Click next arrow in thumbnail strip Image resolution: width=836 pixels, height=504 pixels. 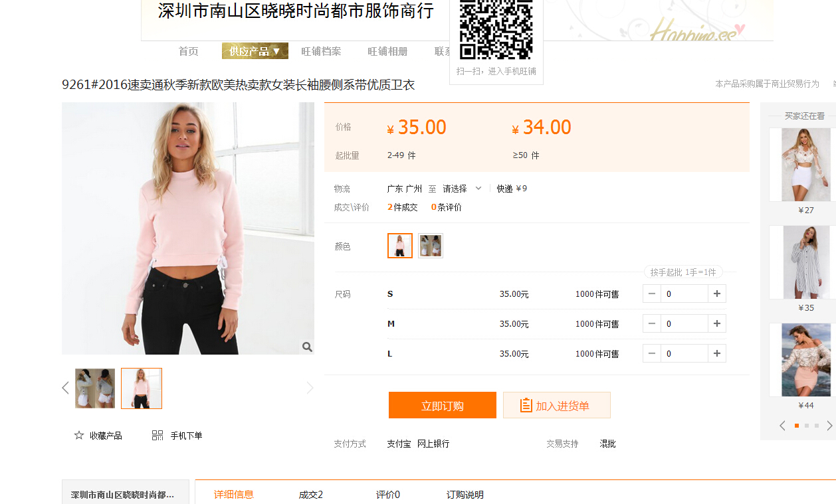[310, 388]
